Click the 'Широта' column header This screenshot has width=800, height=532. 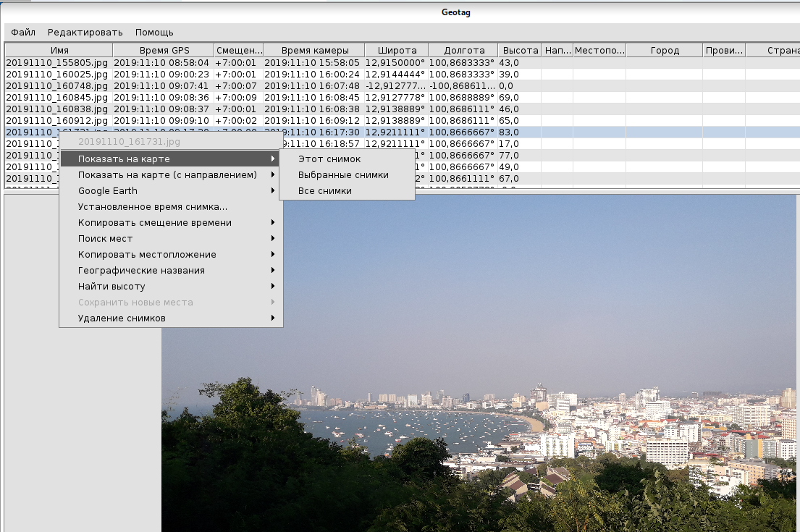tap(396, 51)
